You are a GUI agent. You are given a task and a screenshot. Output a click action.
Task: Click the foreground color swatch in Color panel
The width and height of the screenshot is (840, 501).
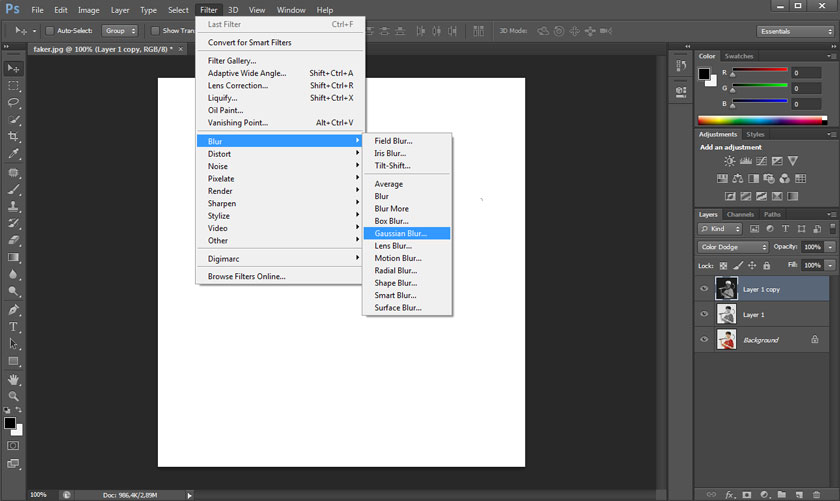(x=704, y=74)
